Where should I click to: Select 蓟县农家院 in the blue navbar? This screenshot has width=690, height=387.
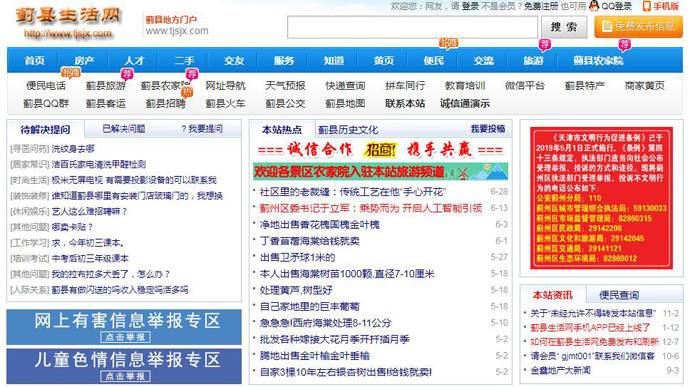click(x=598, y=60)
